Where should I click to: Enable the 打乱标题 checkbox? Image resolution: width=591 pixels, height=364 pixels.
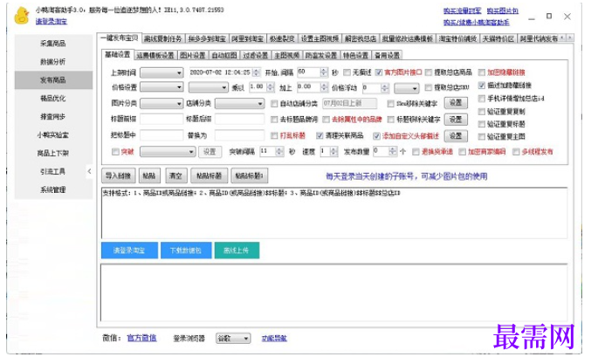coord(274,135)
